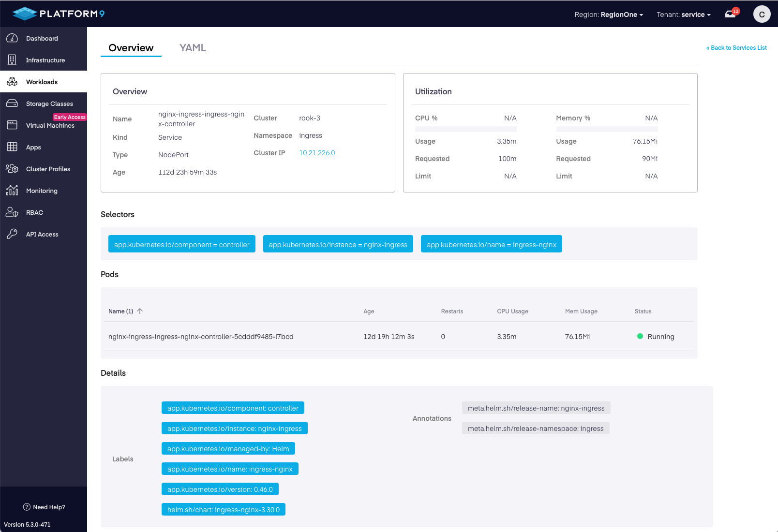Image resolution: width=778 pixels, height=532 pixels.
Task: Switch to the Overview tab
Action: [131, 48]
